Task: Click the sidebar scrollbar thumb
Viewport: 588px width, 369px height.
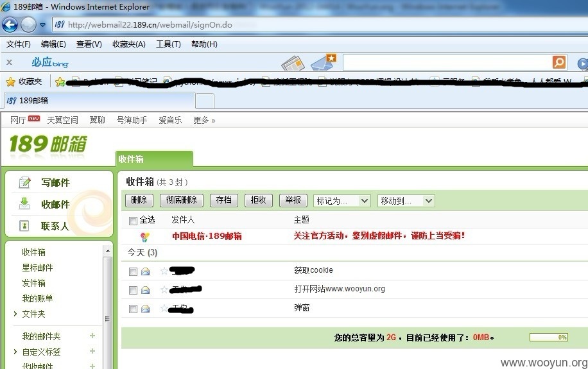Action: (108, 313)
